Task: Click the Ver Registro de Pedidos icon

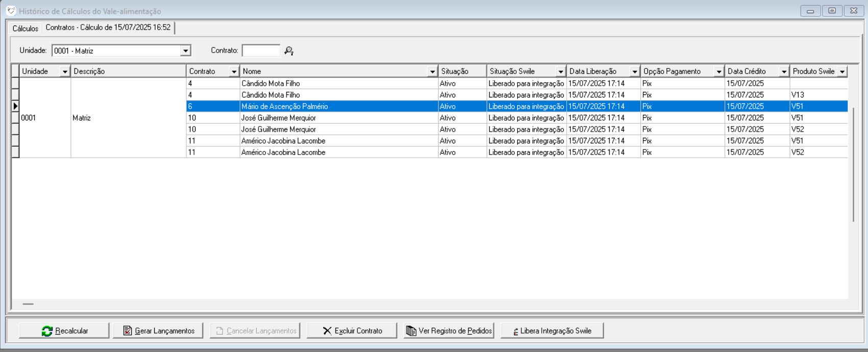Action: click(x=411, y=331)
